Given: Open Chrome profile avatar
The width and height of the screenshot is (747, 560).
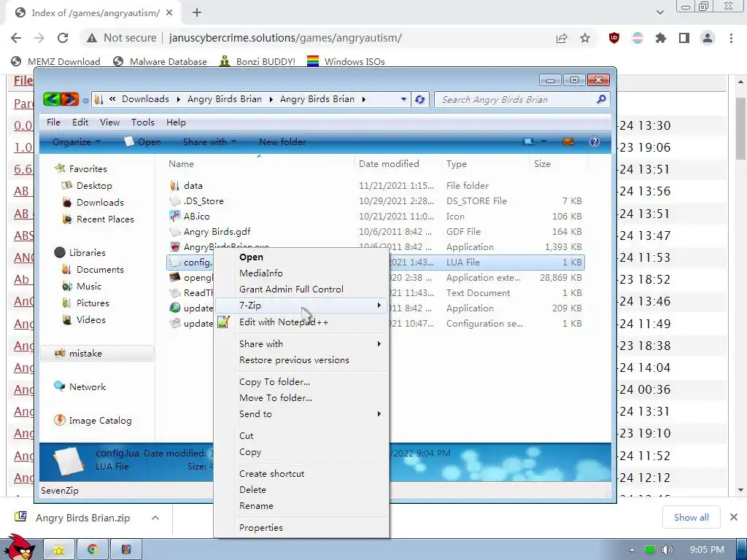Looking at the screenshot, I should click(x=708, y=38).
